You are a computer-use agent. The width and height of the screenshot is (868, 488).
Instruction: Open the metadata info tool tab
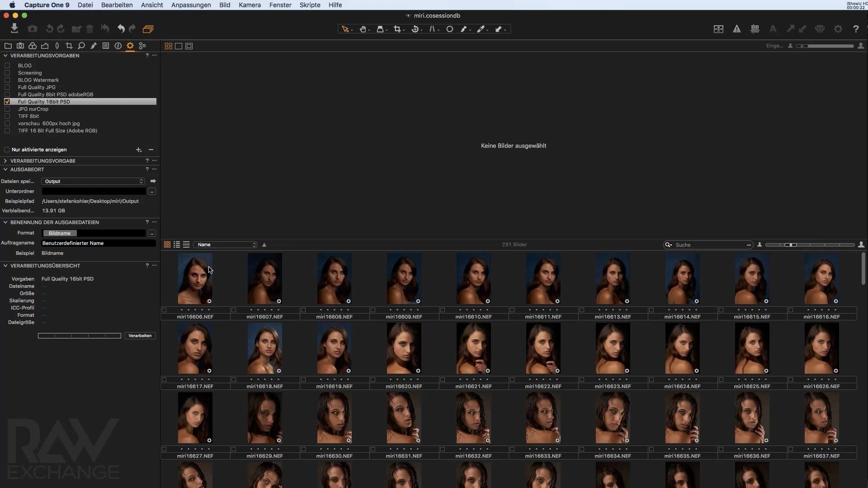(x=118, y=46)
